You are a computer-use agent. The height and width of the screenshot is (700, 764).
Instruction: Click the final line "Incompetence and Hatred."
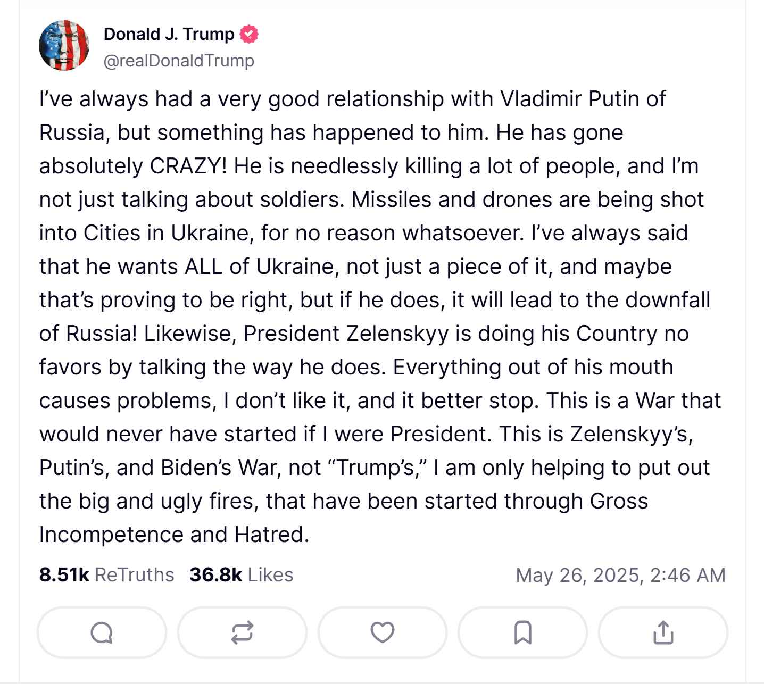(174, 535)
